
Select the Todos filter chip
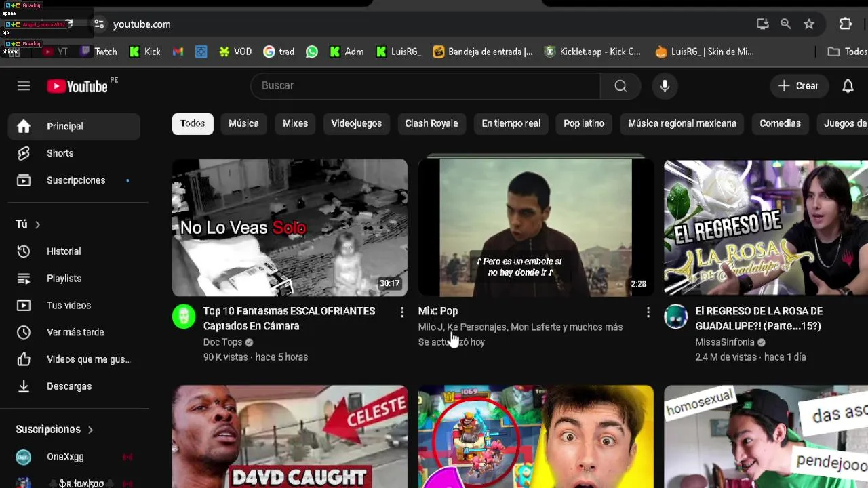tap(193, 123)
